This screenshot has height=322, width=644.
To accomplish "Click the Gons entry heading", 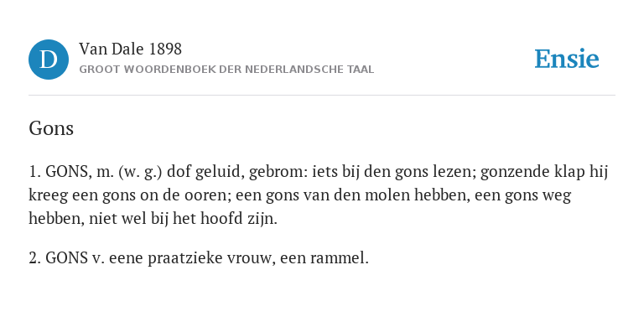I will pyautogui.click(x=51, y=128).
